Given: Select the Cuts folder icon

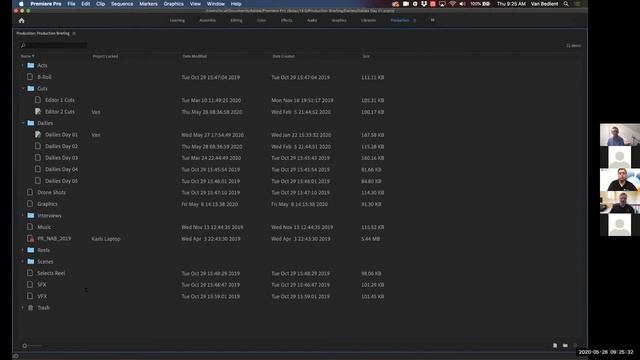Looking at the screenshot, I should point(31,88).
